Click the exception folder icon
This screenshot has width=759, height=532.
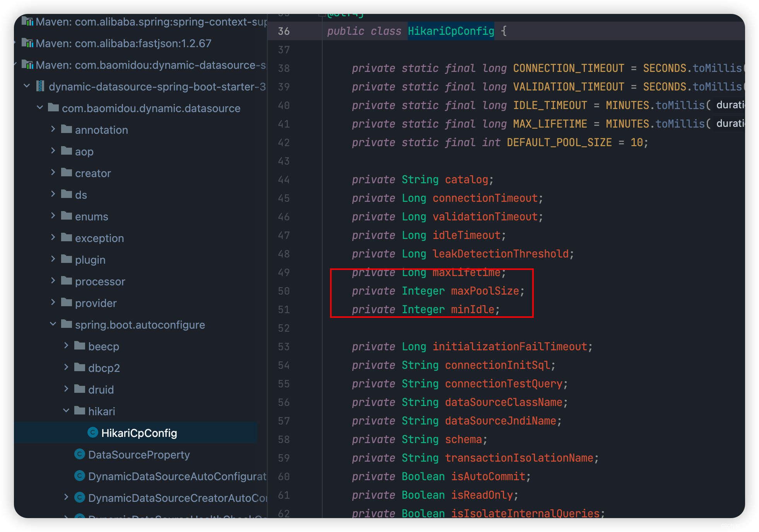[x=67, y=237]
